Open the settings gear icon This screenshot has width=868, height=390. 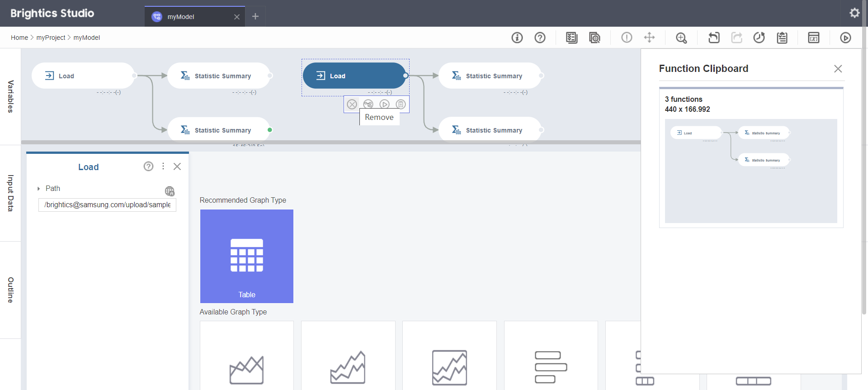(x=854, y=13)
